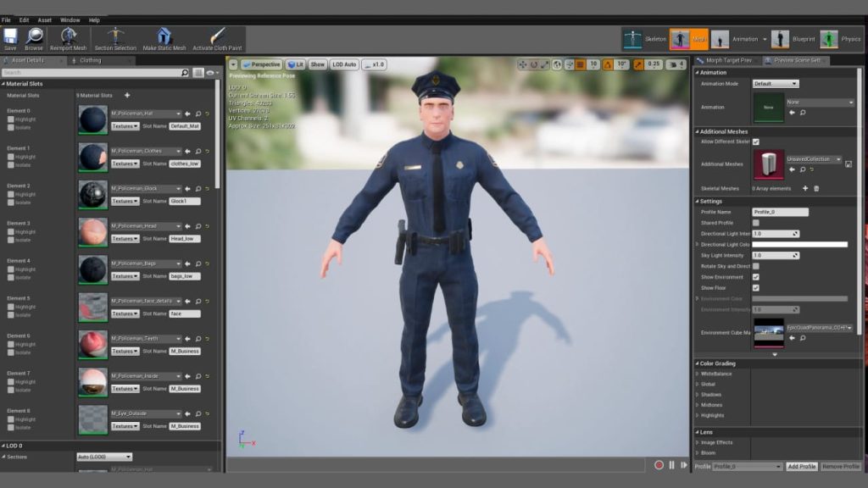Click the M_Policeman_Head material thumbnail
The image size is (868, 488).
(x=92, y=232)
